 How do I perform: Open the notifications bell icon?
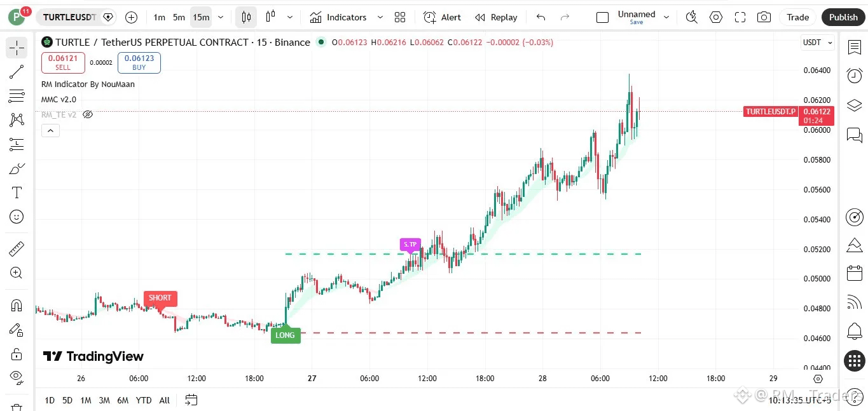point(854,331)
